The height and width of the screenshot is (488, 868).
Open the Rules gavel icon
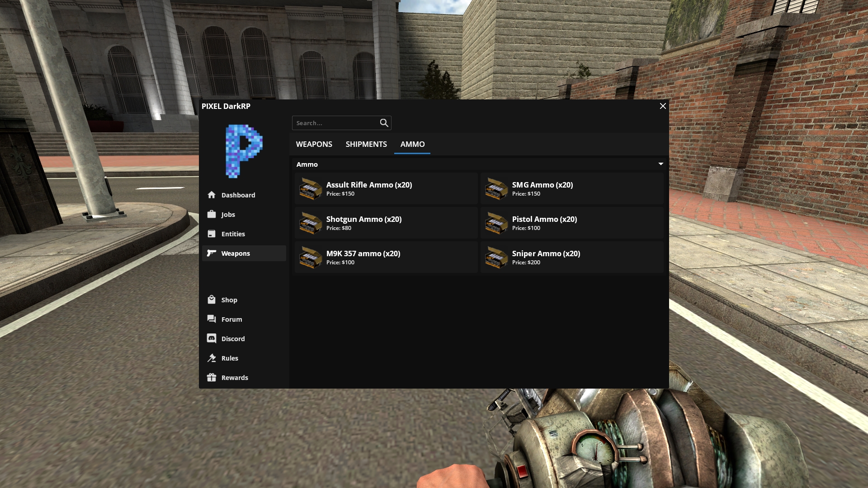(x=212, y=358)
